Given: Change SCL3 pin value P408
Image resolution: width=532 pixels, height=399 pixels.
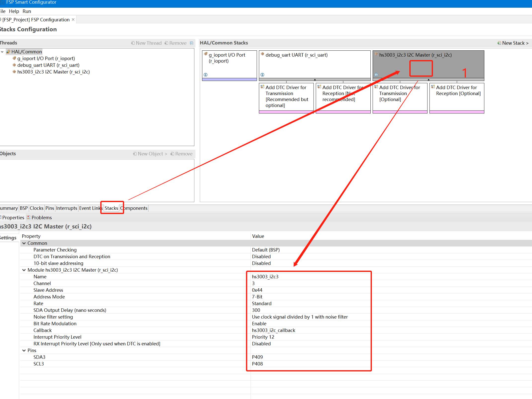Looking at the screenshot, I should [x=257, y=364].
